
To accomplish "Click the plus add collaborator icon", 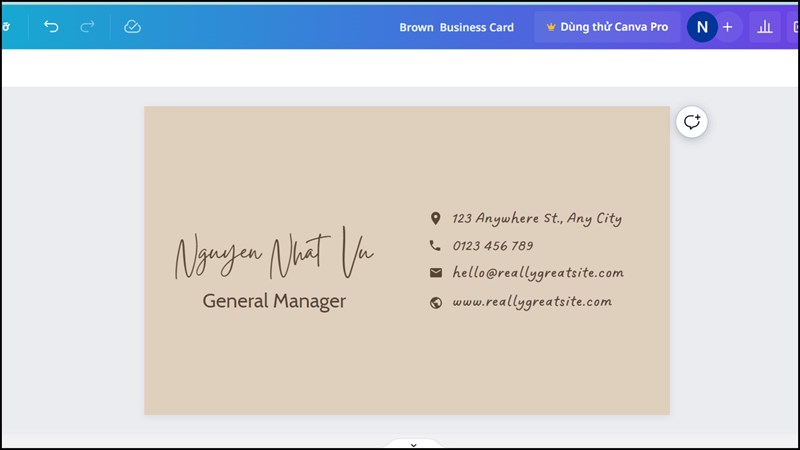I will click(728, 27).
